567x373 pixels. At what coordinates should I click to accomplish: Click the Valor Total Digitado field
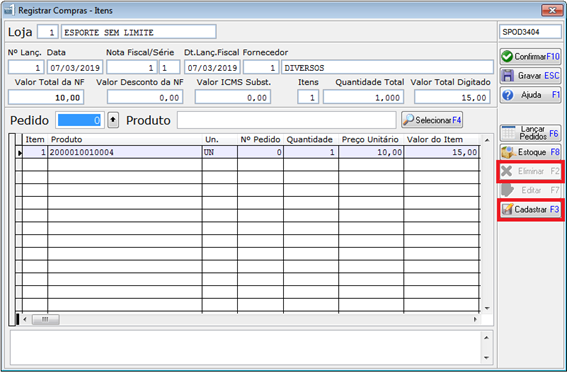pos(452,97)
